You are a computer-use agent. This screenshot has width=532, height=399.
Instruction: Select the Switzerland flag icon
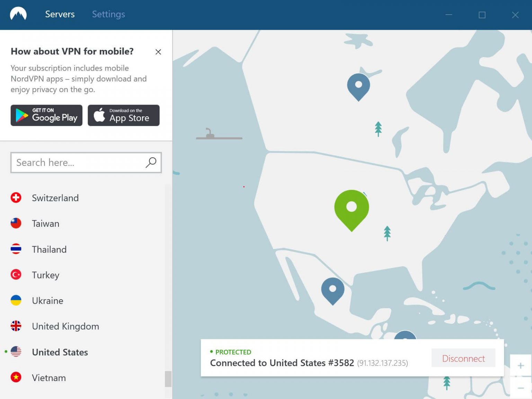[16, 198]
